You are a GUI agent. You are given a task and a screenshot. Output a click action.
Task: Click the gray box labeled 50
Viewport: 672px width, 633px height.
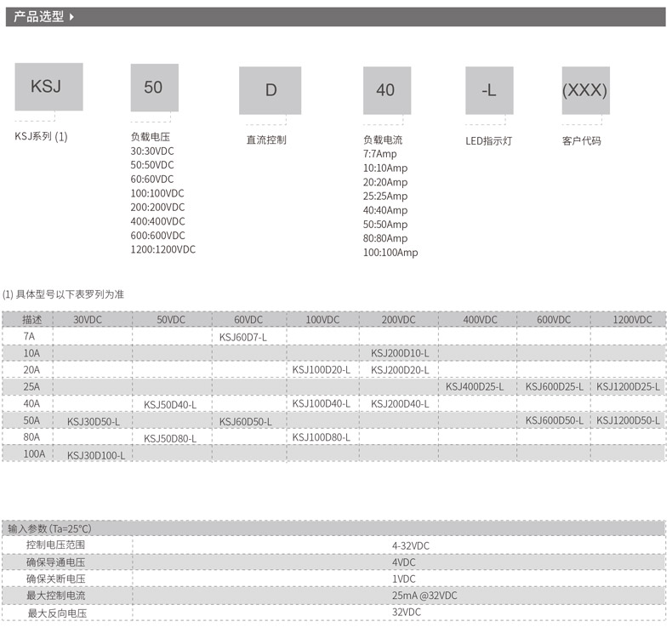(154, 88)
